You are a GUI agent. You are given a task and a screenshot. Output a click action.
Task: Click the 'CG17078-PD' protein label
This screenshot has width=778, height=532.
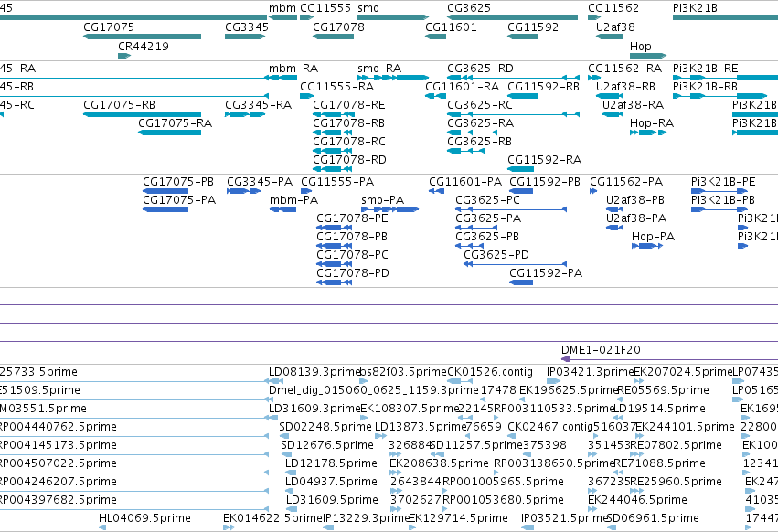point(353,273)
